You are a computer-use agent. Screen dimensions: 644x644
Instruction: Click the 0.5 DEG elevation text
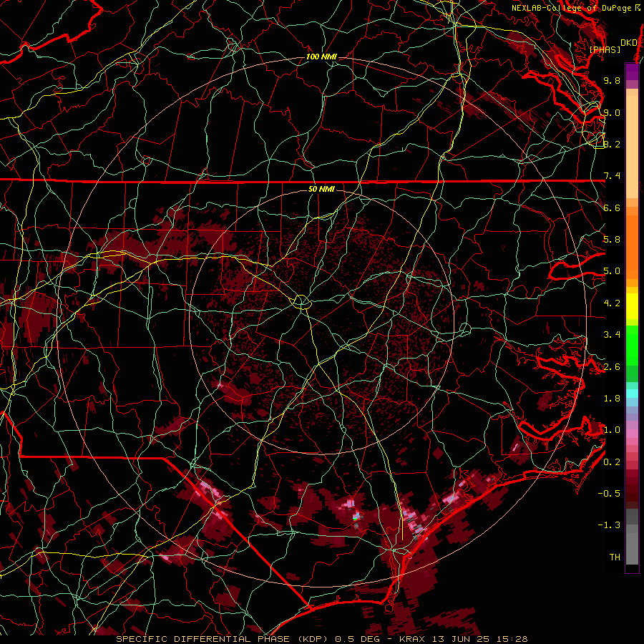(x=356, y=639)
